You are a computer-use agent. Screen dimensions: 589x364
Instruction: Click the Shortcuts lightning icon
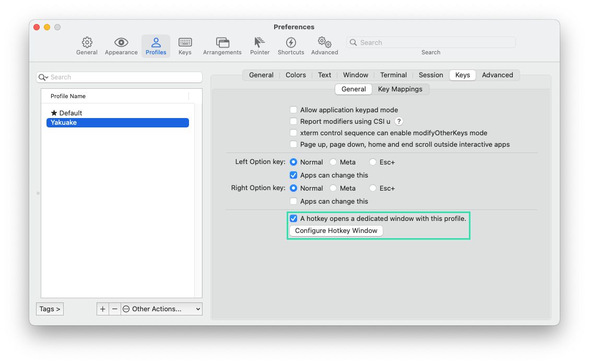click(290, 45)
